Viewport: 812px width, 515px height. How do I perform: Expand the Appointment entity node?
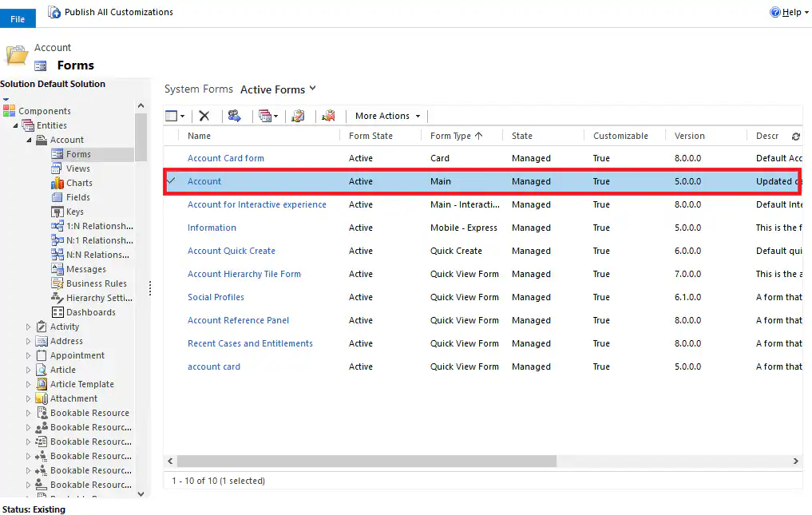click(26, 355)
